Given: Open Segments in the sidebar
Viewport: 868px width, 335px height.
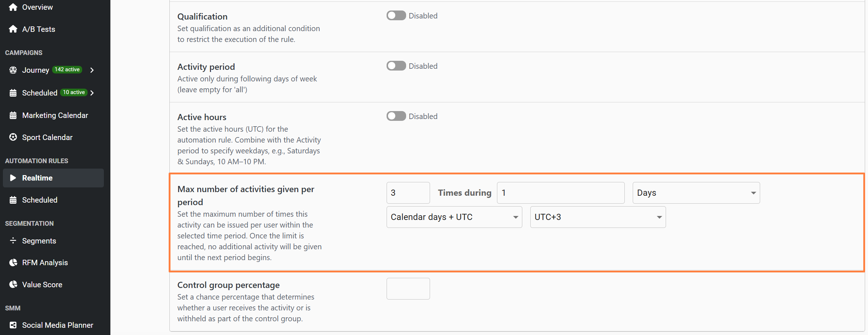Looking at the screenshot, I should [x=39, y=241].
